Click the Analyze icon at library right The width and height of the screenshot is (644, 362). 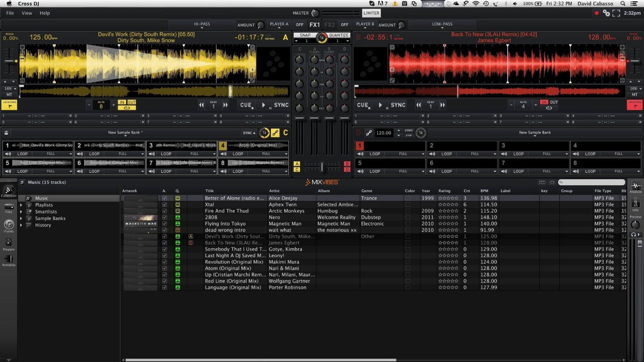635,187
